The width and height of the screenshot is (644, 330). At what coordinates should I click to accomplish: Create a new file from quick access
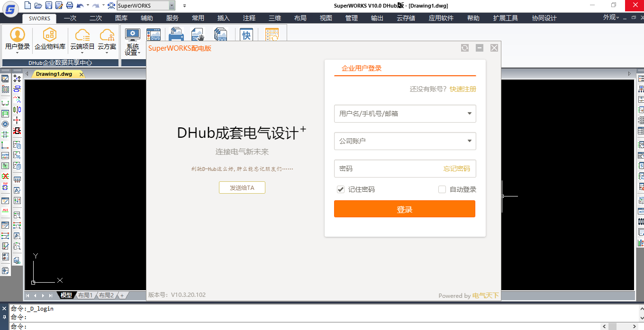click(27, 5)
